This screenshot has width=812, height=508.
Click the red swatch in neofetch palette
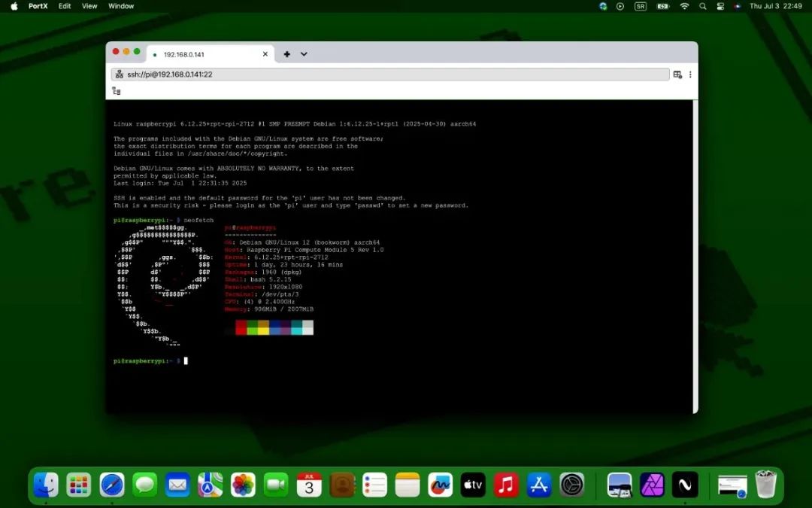pos(241,327)
